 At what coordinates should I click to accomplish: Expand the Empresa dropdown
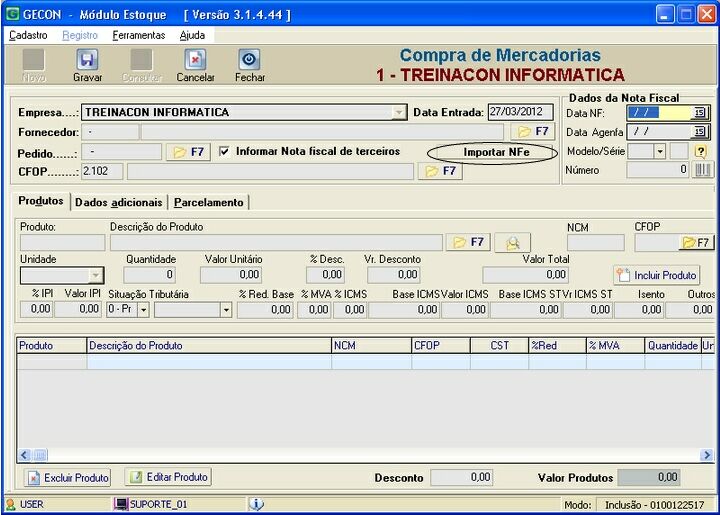click(399, 112)
